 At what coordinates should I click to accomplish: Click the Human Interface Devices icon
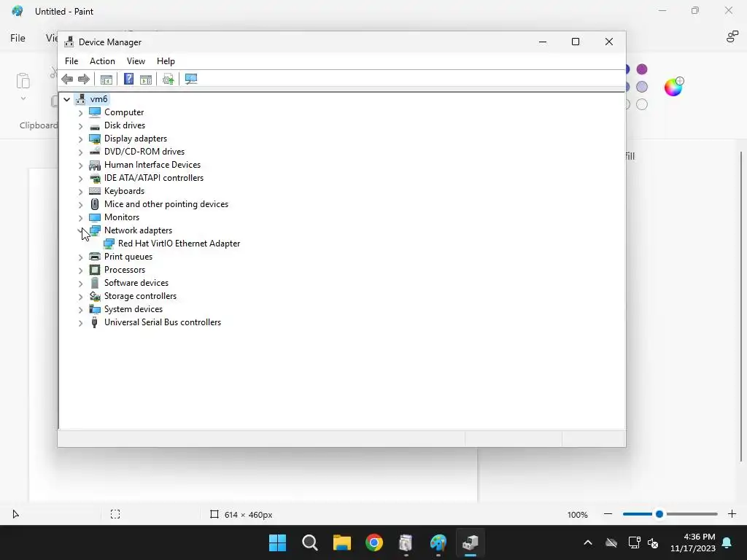pyautogui.click(x=95, y=165)
